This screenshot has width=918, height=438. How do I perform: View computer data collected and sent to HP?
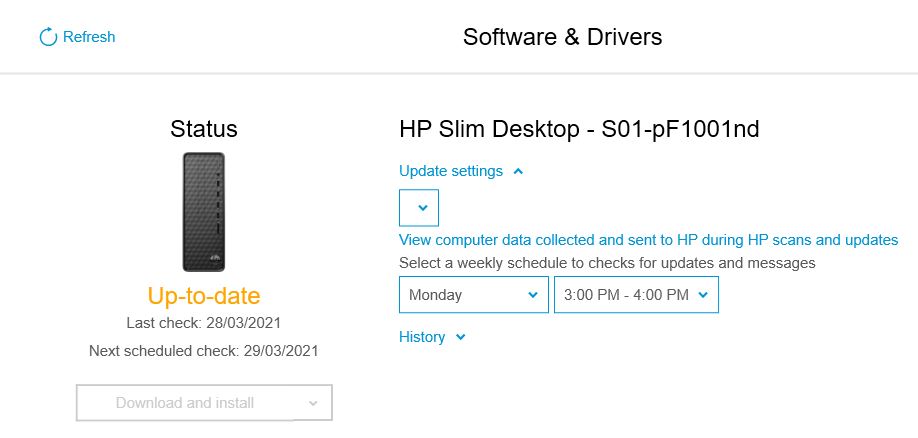649,240
